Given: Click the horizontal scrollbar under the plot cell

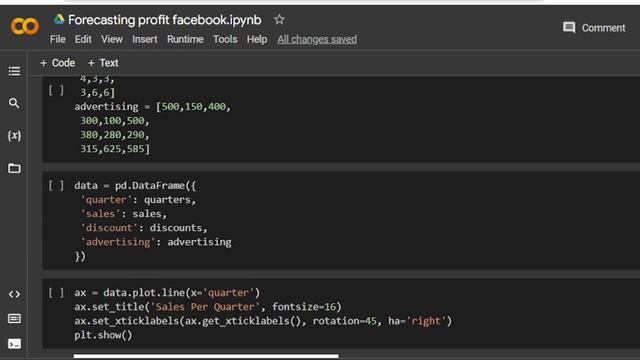Looking at the screenshot, I should (x=206, y=356).
